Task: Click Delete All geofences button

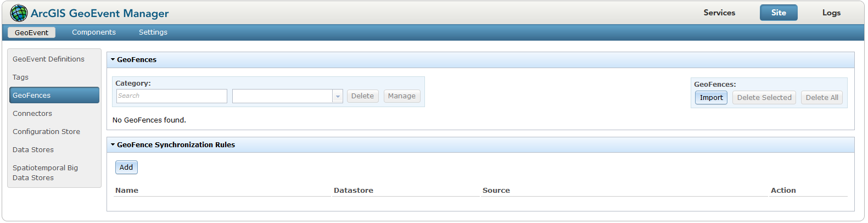Action: (x=822, y=98)
